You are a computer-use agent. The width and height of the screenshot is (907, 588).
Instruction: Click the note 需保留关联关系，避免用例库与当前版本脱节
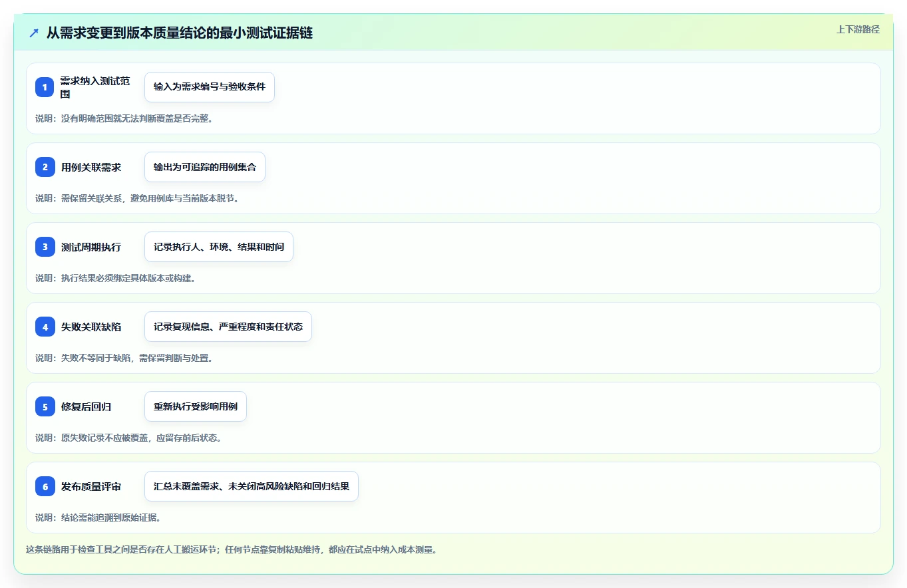[137, 198]
